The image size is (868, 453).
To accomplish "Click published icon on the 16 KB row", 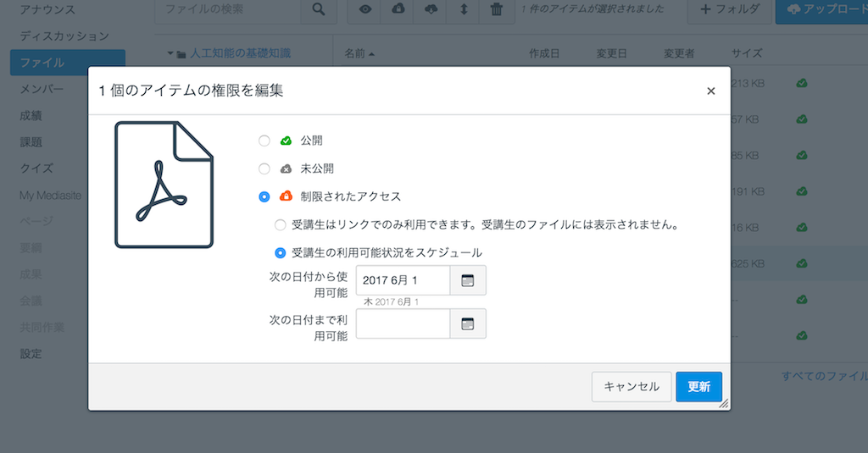I will point(802,228).
